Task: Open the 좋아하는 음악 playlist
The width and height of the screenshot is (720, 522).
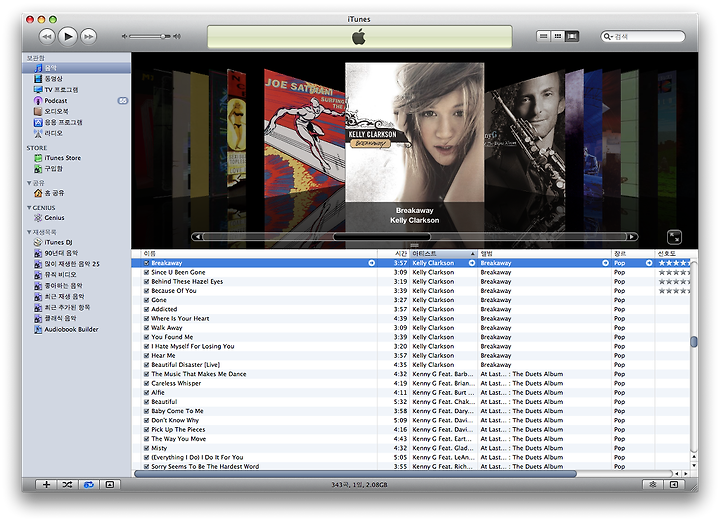Action: coord(76,286)
